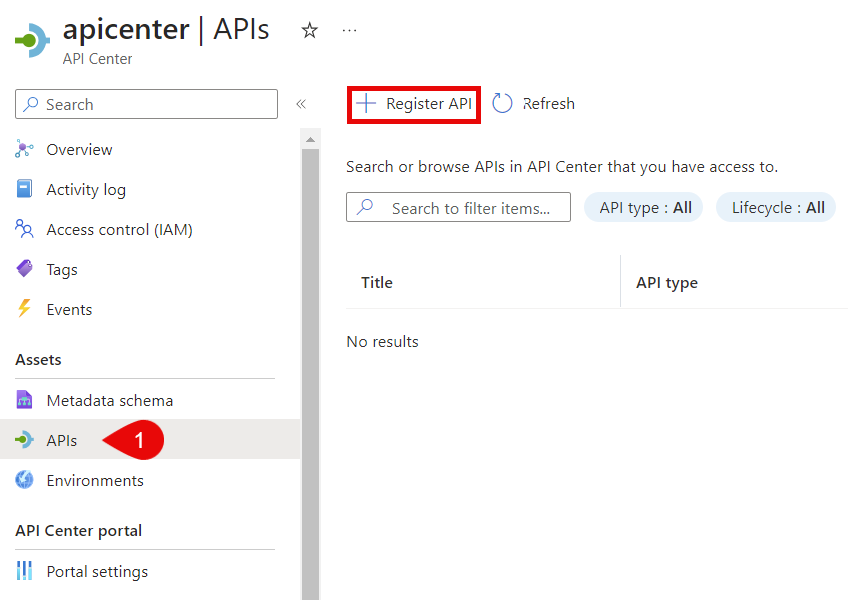Open the Activity log page
Screen dimensions: 848x600
[86, 190]
